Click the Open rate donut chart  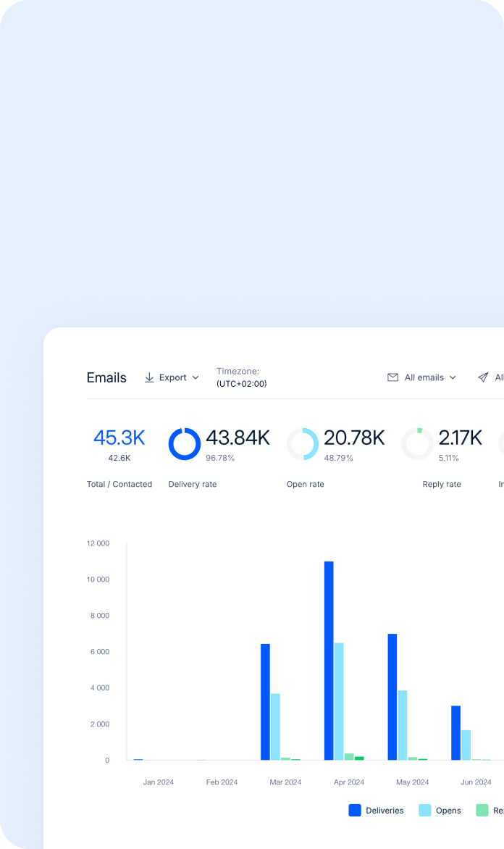pyautogui.click(x=303, y=444)
